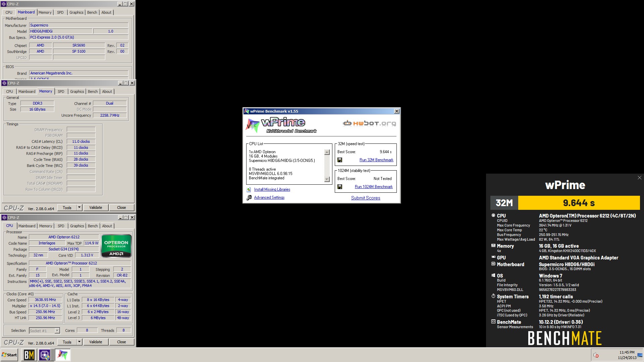Close the wPrime Benchmark window

396,111
